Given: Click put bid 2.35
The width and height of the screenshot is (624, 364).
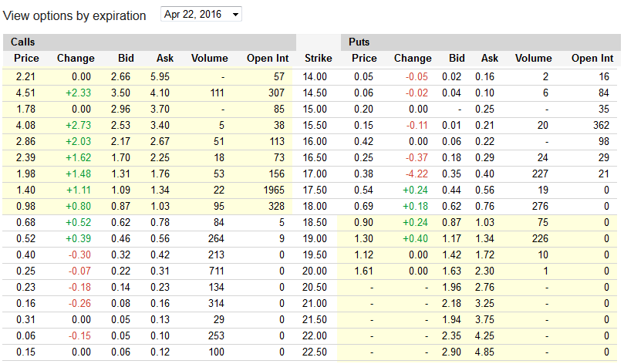Looking at the screenshot, I should point(451,335).
